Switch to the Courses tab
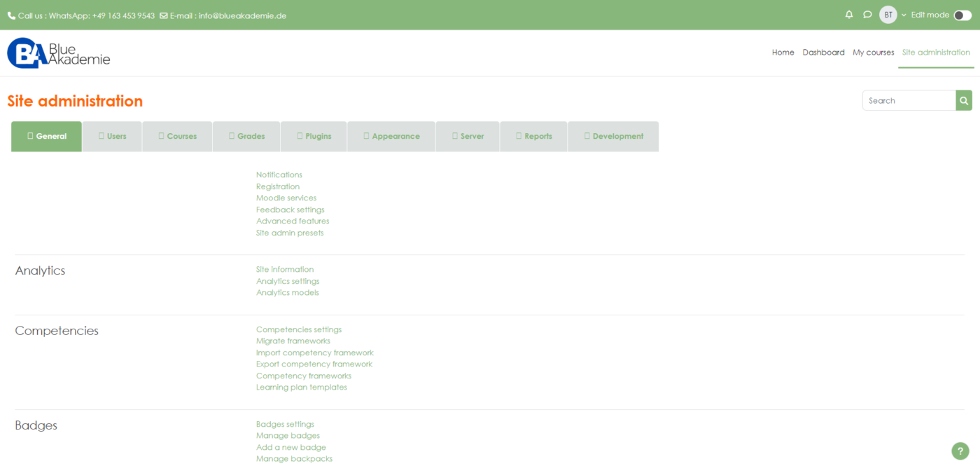 click(x=177, y=136)
